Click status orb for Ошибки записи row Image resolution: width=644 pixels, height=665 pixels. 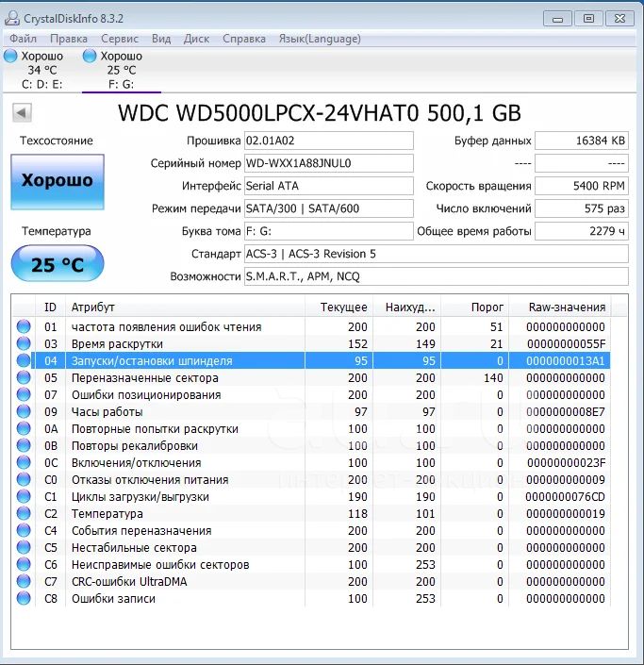(24, 598)
